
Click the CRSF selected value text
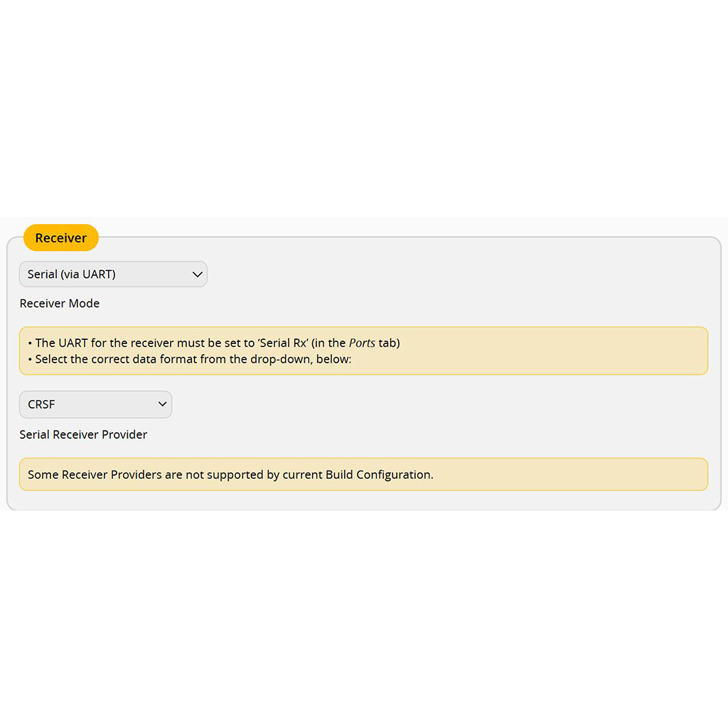tap(41, 405)
